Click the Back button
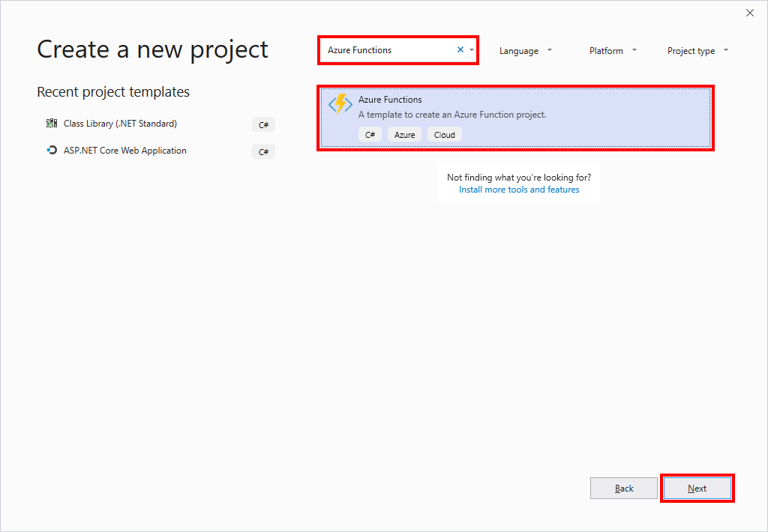This screenshot has height=532, width=768. [x=623, y=488]
